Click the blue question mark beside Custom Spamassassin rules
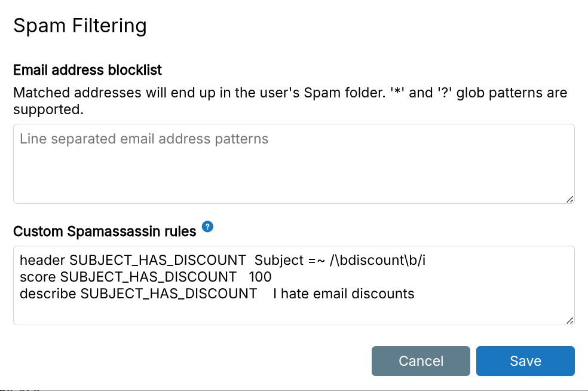 207,226
